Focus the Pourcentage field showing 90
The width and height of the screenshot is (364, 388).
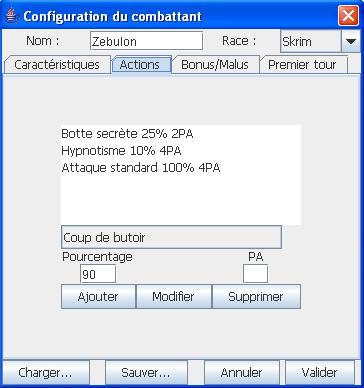[x=98, y=274]
